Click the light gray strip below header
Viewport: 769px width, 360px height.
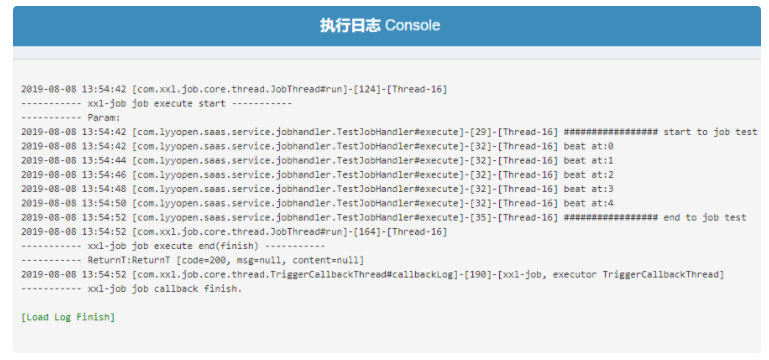click(386, 52)
